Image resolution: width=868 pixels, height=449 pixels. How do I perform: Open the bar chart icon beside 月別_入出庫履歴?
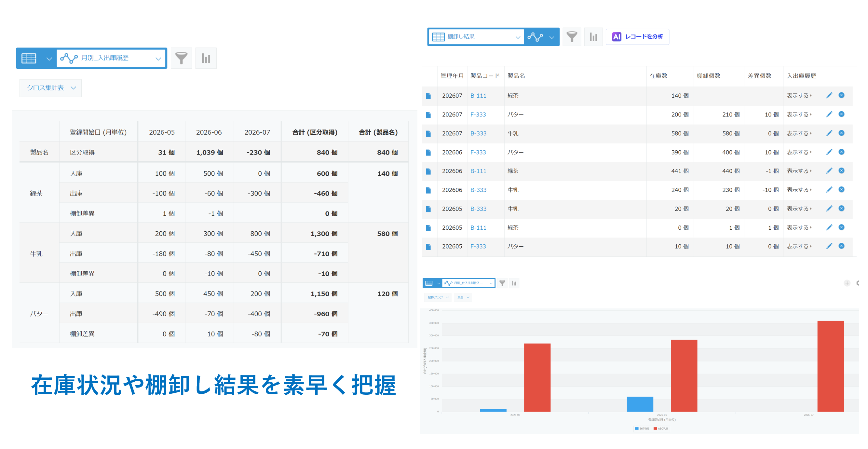coord(206,58)
